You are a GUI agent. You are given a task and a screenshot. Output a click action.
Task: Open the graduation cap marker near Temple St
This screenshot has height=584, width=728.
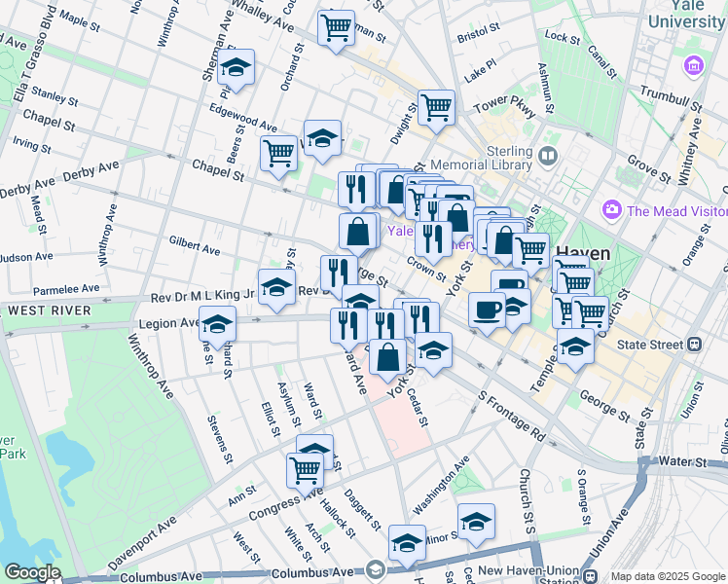(575, 347)
